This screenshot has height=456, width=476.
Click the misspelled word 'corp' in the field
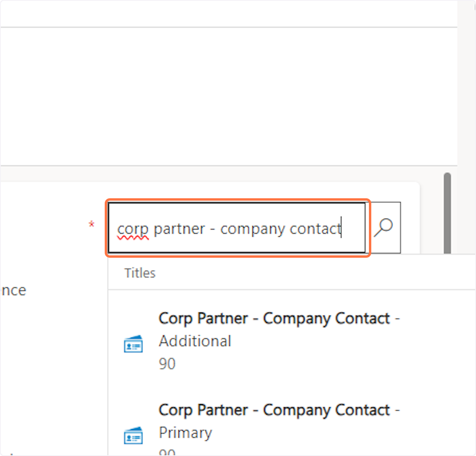click(x=132, y=229)
